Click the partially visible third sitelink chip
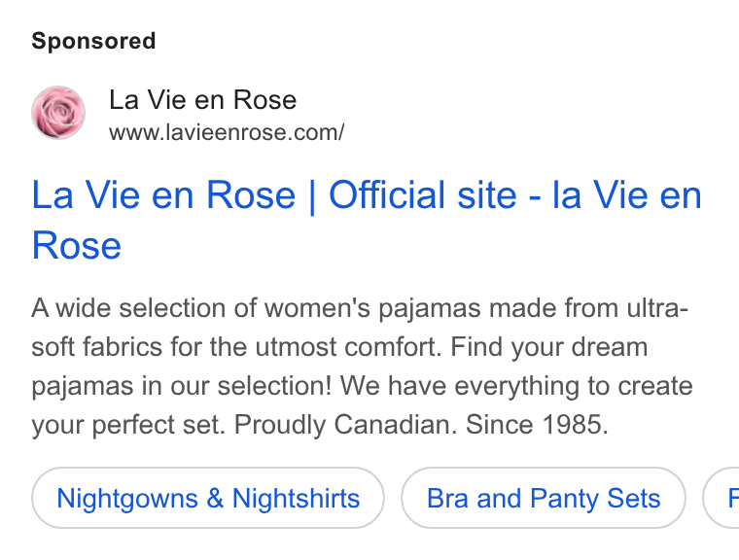This screenshot has height=560, width=739. pyautogui.click(x=721, y=498)
